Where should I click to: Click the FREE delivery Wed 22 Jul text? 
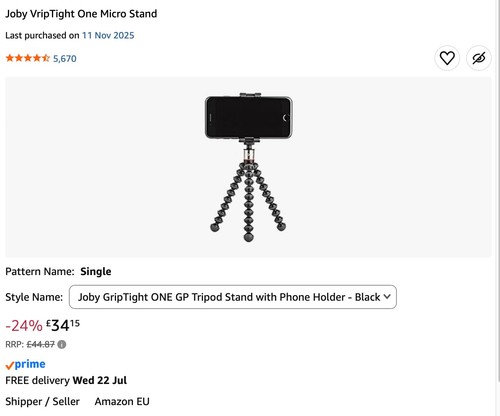point(66,380)
